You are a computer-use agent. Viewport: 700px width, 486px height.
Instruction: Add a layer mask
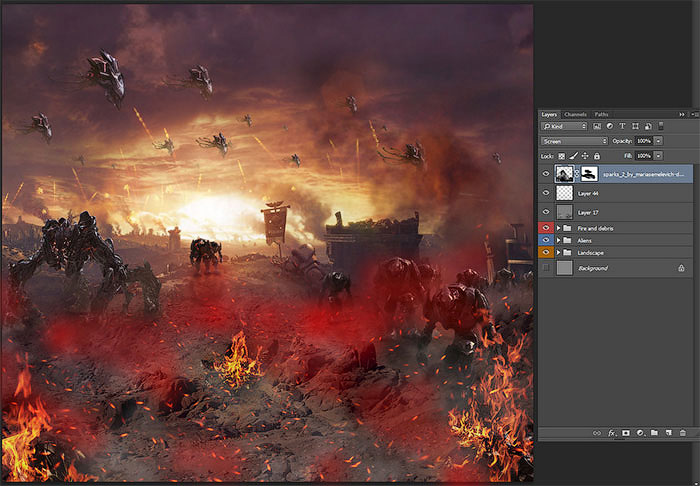[x=626, y=433]
